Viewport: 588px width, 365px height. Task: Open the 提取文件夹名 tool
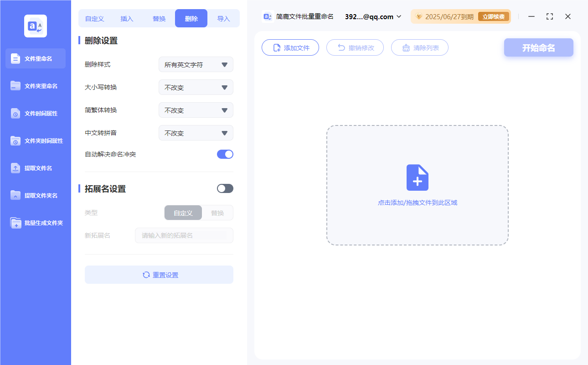coord(35,195)
